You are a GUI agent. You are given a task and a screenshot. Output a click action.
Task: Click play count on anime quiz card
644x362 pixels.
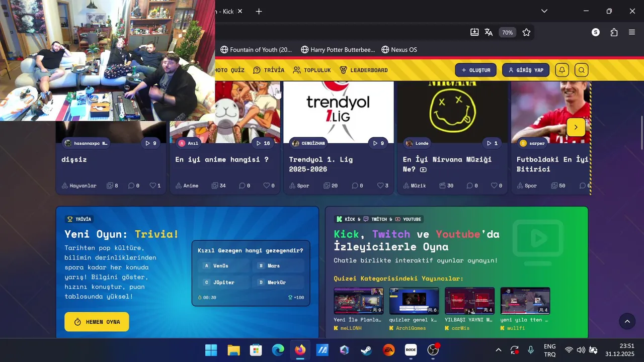tap(263, 143)
